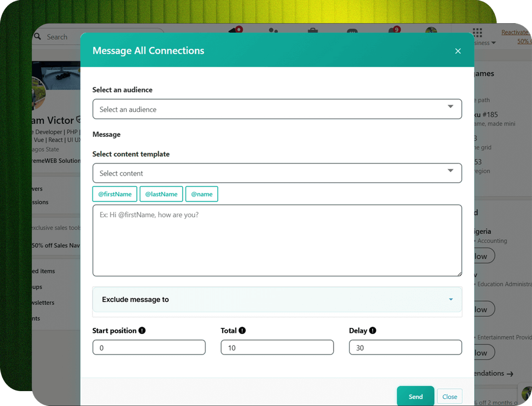Click the Total input field
The width and height of the screenshot is (532, 406).
pos(277,347)
